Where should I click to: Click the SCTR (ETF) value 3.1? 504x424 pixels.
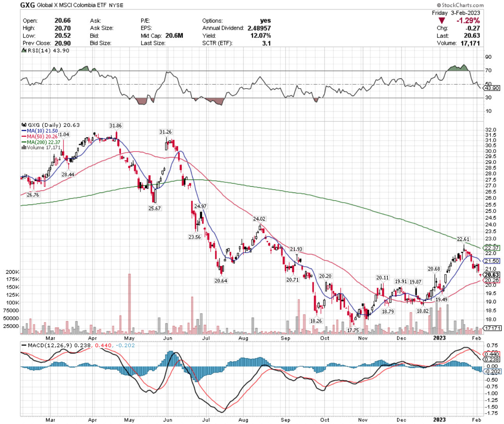pos(266,43)
